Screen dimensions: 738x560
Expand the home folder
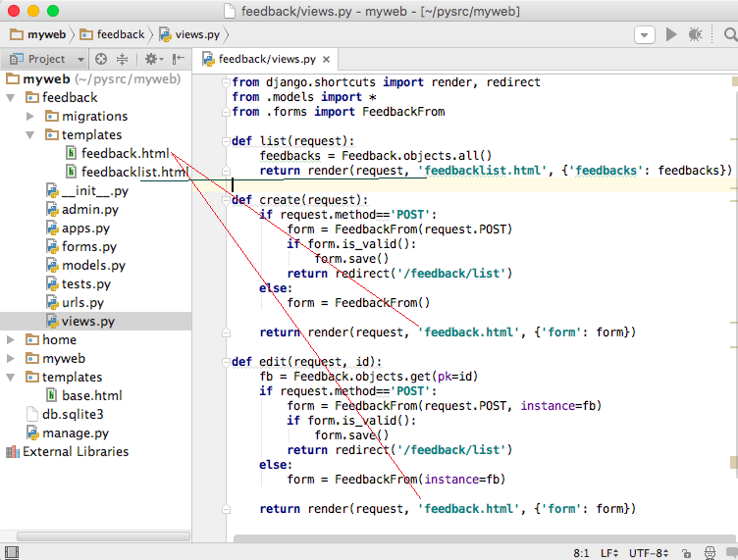pos(11,339)
